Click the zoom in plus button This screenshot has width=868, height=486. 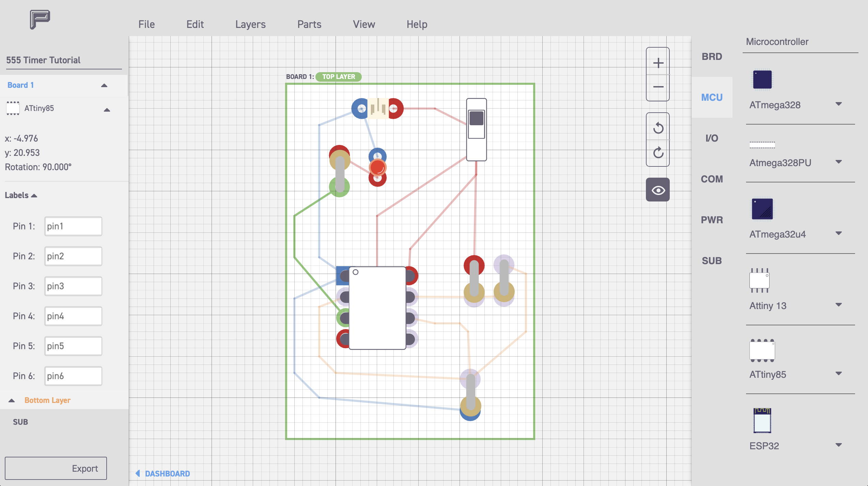658,63
